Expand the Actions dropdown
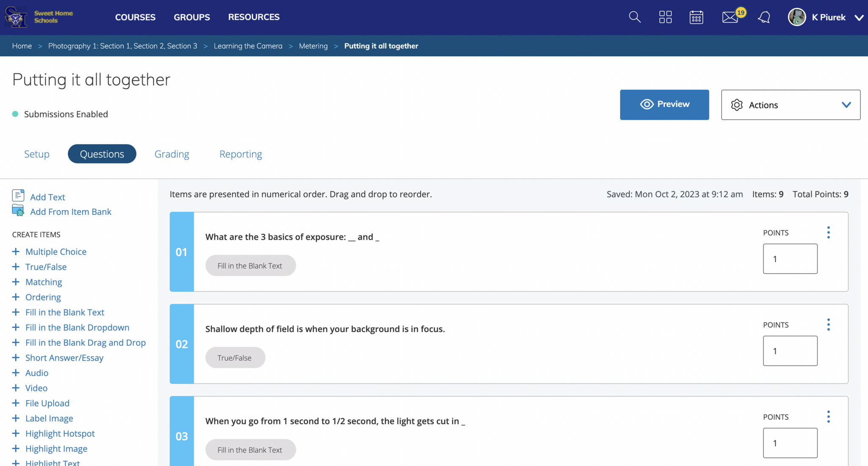 (x=790, y=105)
